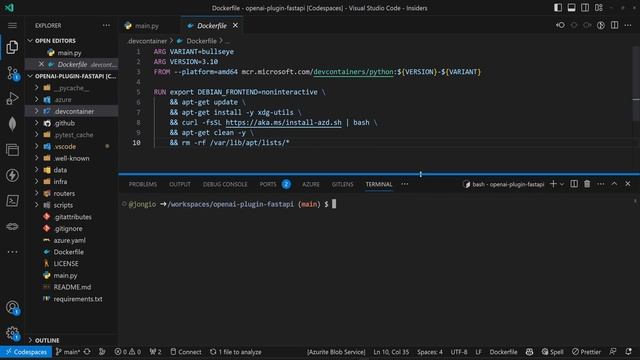Split the terminal panel
640x360 pixels.
point(574,184)
